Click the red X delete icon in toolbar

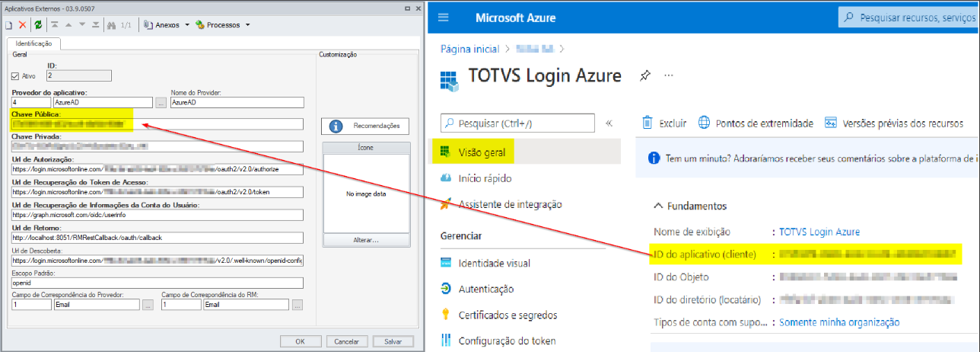(x=22, y=24)
